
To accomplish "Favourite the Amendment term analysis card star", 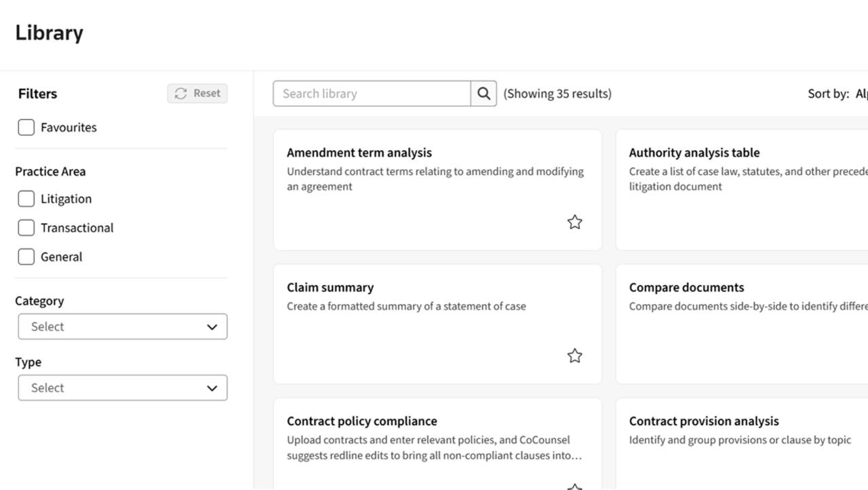I will coord(574,222).
